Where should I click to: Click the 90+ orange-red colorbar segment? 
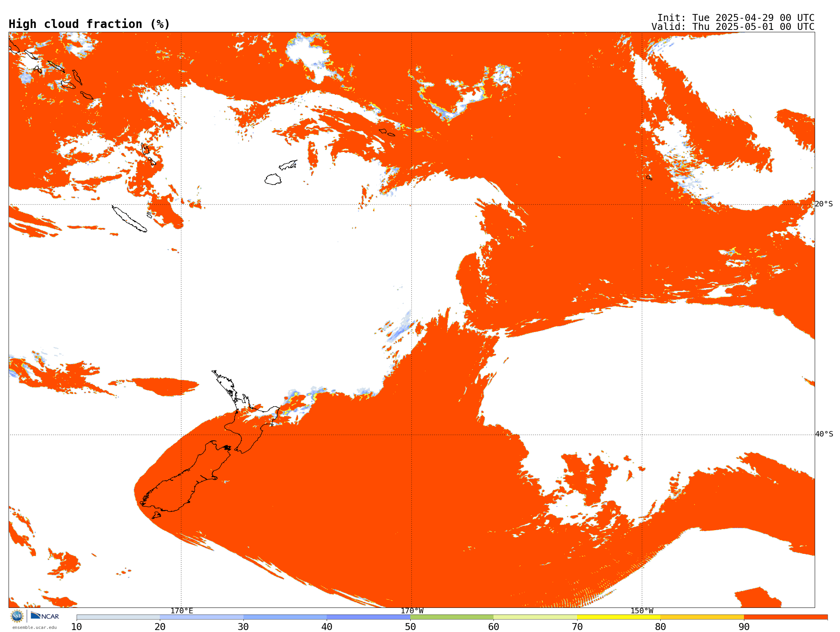pos(786,617)
